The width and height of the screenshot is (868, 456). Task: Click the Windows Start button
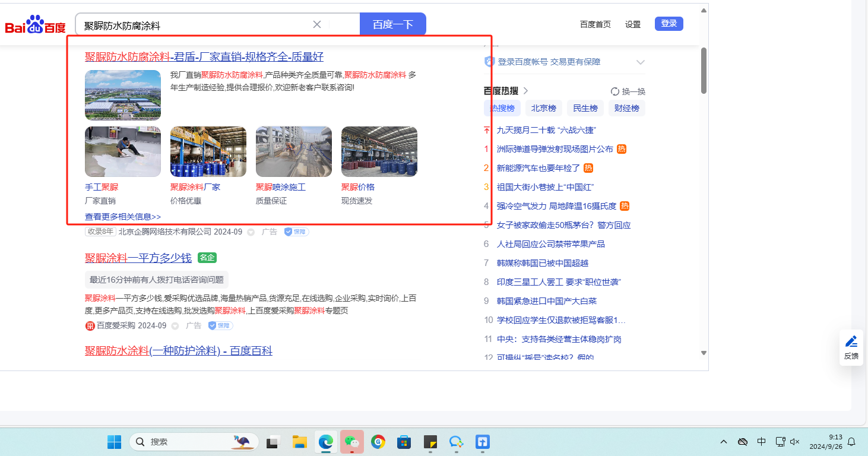(114, 442)
